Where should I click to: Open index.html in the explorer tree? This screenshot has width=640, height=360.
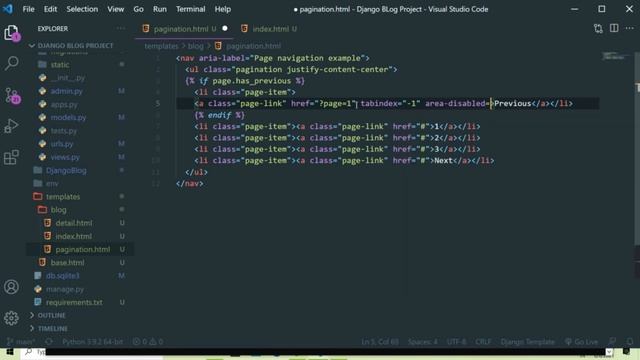(73, 236)
